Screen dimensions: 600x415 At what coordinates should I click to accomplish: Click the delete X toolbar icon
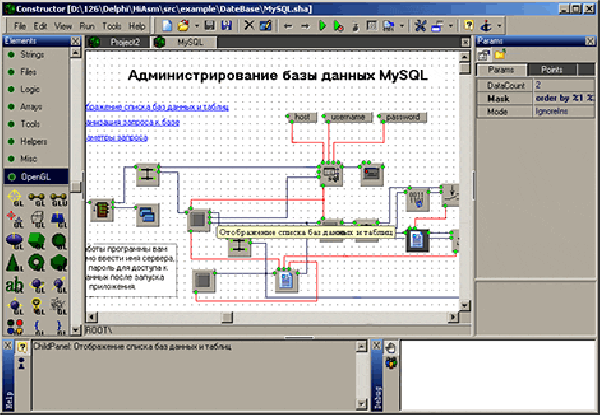[x=249, y=26]
